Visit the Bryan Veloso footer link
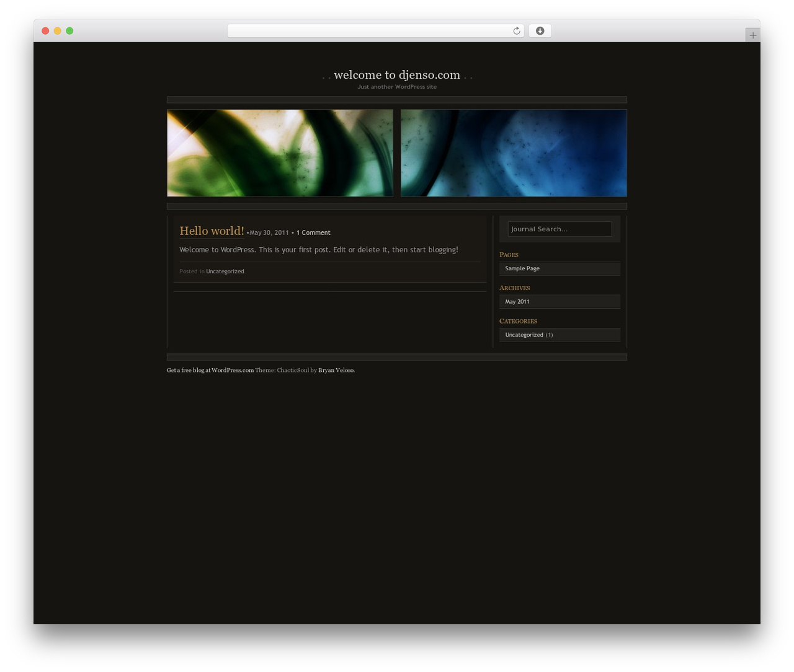Screen dimensions: 794x672 (336, 370)
